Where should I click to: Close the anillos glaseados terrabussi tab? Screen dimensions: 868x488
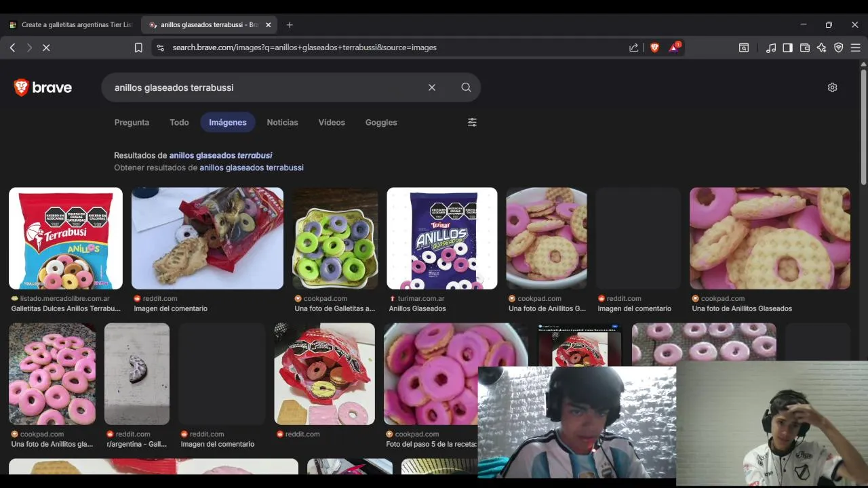click(x=268, y=25)
